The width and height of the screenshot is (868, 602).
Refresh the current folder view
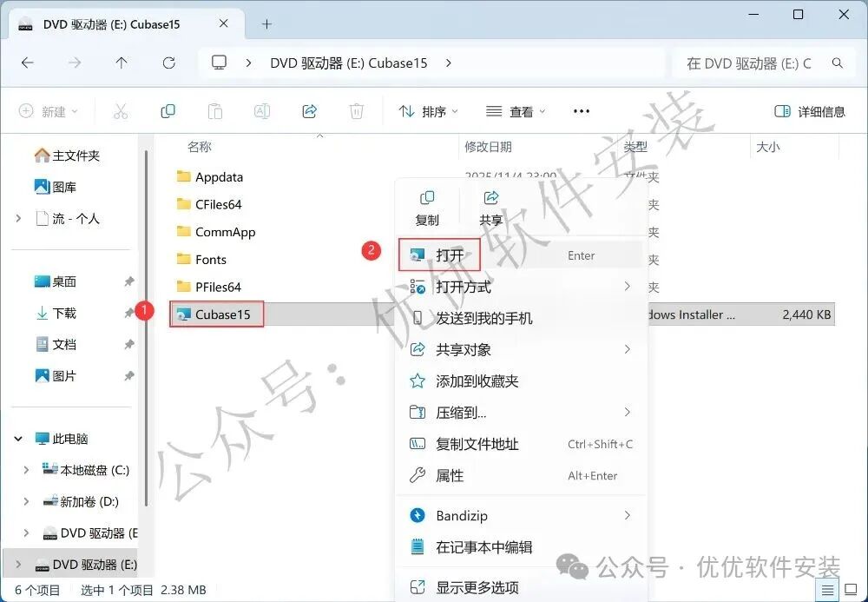[x=169, y=63]
